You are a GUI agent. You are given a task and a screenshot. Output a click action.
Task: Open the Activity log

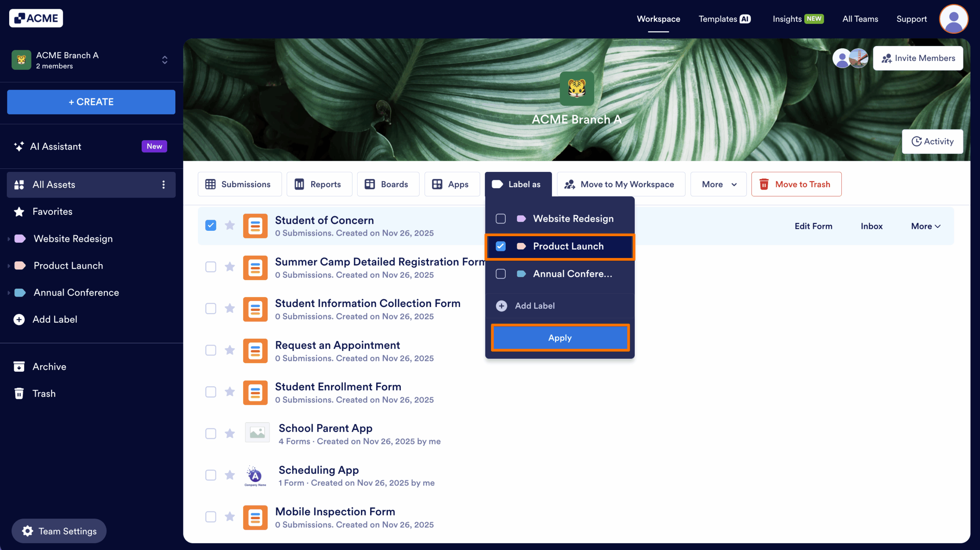coord(933,141)
